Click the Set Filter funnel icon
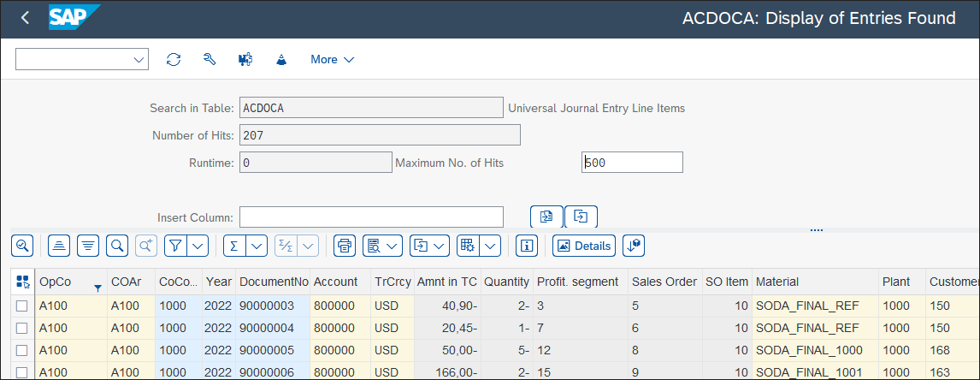This screenshot has height=380, width=980. tap(175, 246)
